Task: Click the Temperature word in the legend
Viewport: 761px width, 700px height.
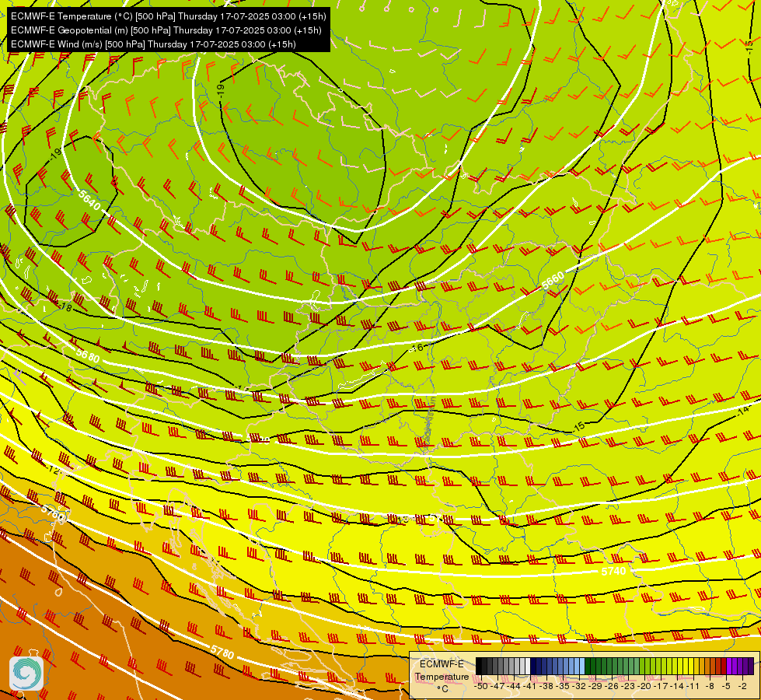Action: pyautogui.click(x=442, y=677)
